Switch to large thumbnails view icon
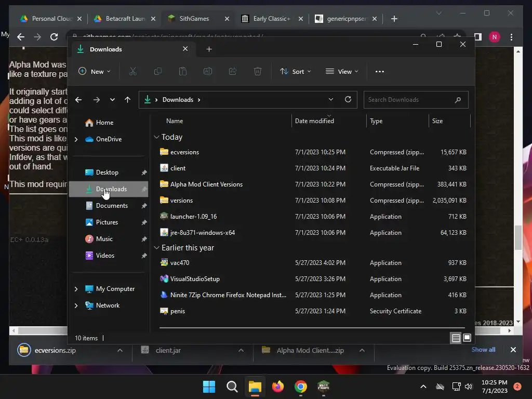The image size is (532, 399). 467,338
